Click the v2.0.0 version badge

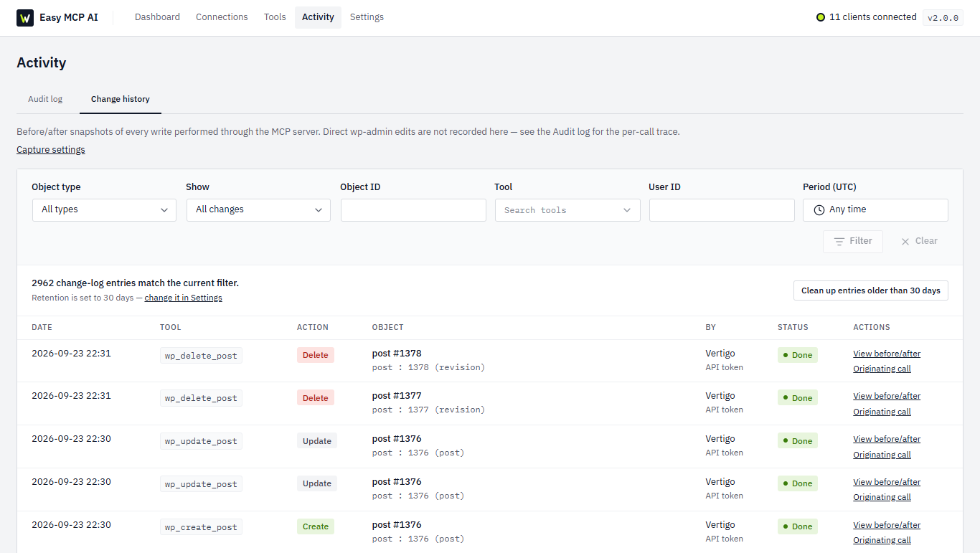click(943, 18)
